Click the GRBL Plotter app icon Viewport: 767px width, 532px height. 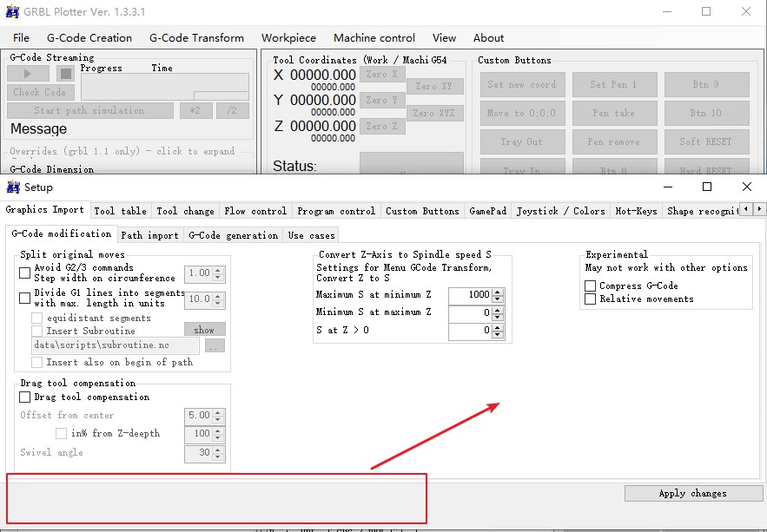click(x=13, y=11)
